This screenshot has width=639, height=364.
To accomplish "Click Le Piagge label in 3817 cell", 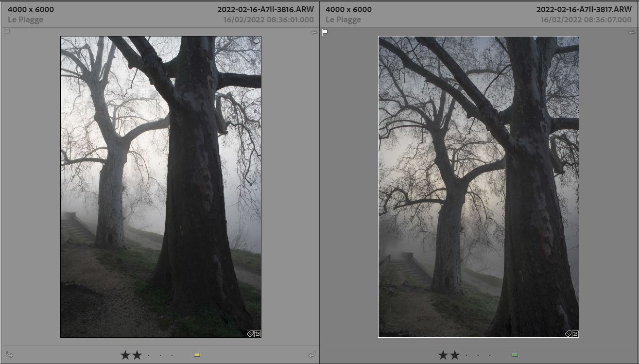I will pos(343,20).
